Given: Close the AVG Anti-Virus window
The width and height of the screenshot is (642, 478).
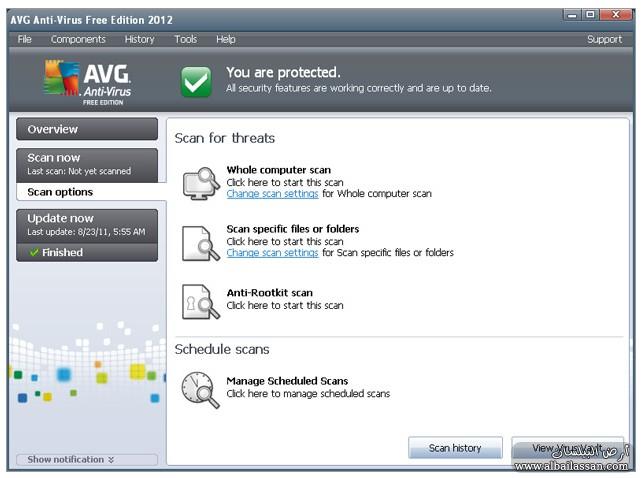Looking at the screenshot, I should tap(615, 15).
